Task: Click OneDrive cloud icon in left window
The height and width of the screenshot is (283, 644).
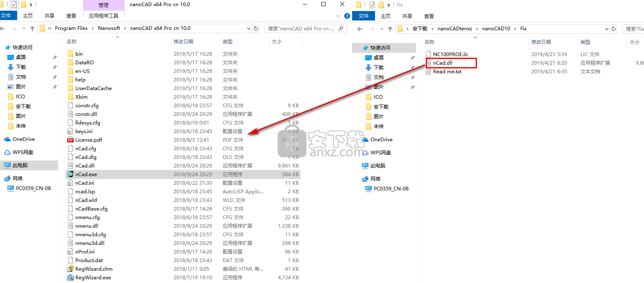Action: click(7, 139)
